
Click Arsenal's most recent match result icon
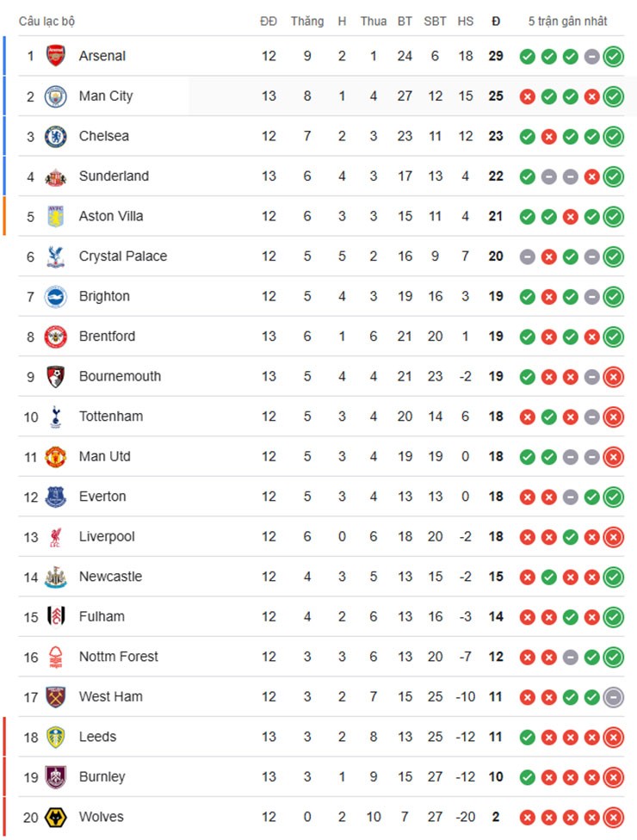tap(613, 57)
